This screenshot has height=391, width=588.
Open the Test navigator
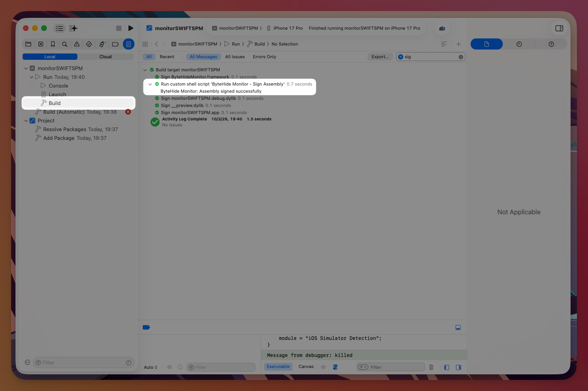point(89,44)
